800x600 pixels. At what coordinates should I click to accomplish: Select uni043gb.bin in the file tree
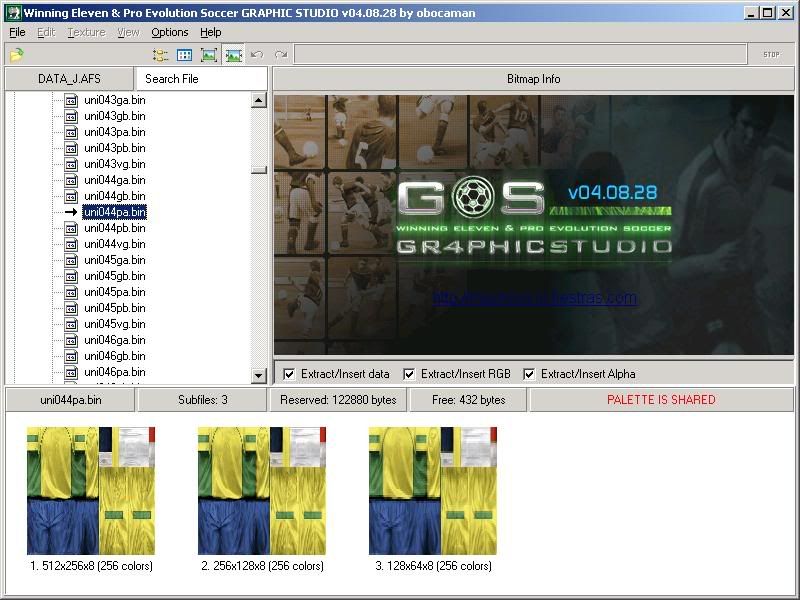(x=115, y=116)
